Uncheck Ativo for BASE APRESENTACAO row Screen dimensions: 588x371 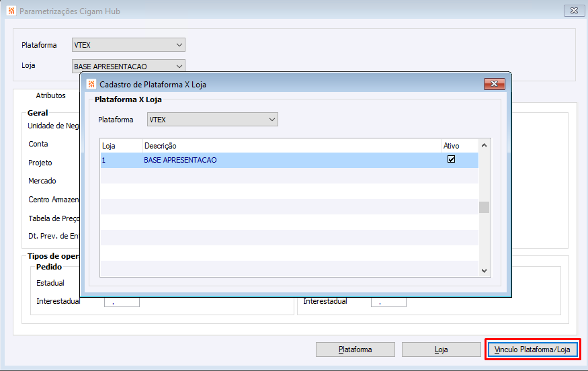point(451,159)
